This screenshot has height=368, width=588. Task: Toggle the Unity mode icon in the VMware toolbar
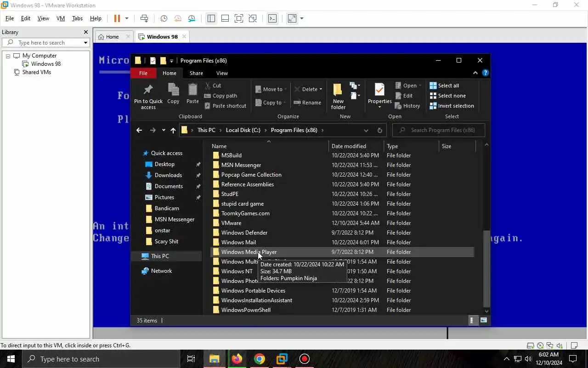pyautogui.click(x=253, y=18)
